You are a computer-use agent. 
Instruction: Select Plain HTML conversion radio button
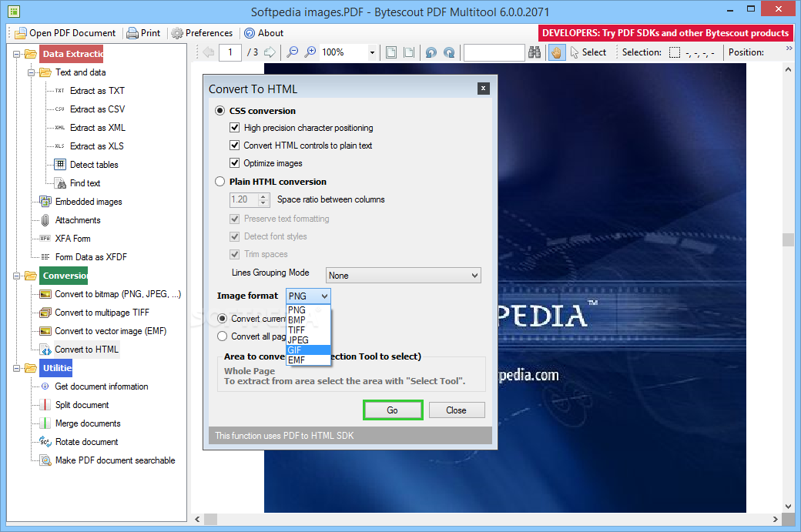(x=220, y=181)
